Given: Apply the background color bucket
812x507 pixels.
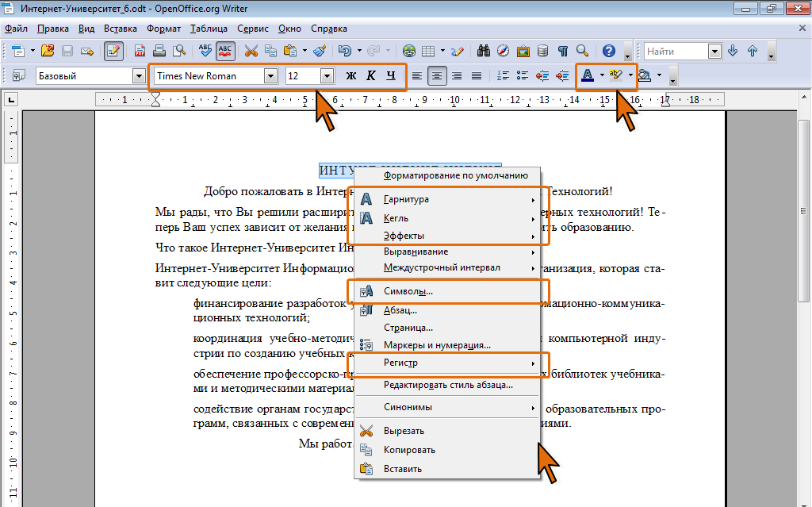Looking at the screenshot, I should (644, 75).
